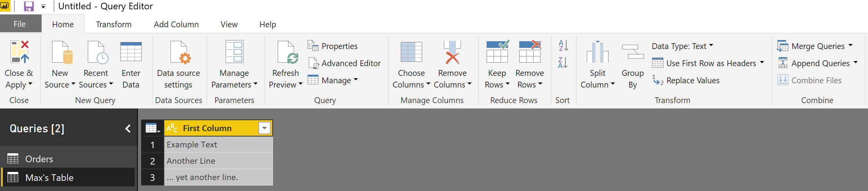Open the First Column filter dropdown
The width and height of the screenshot is (868, 191).
point(264,128)
